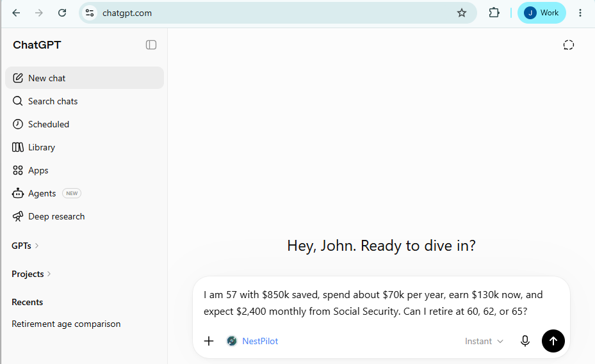Open the Agents section
This screenshot has height=364, width=595.
(85, 193)
